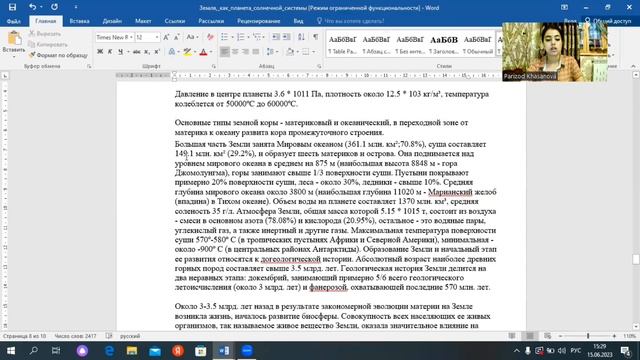The image size is (640, 360).
Task: Click Decrease Indent icon
Action: coord(276,37)
